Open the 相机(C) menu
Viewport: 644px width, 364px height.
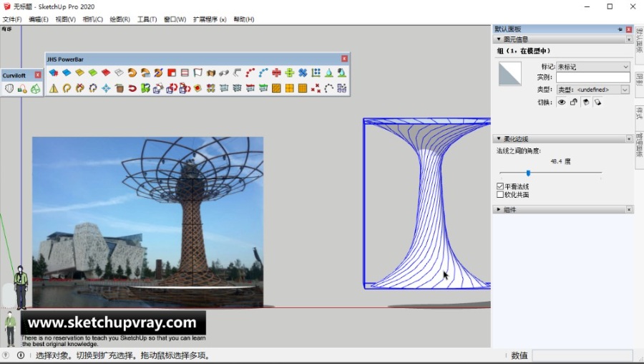(92, 19)
